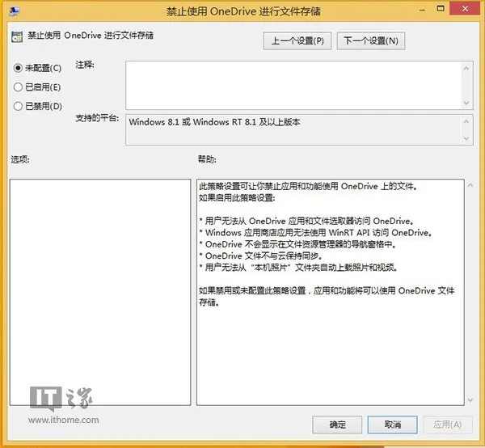Click the 选项: label

pyautogui.click(x=20, y=159)
